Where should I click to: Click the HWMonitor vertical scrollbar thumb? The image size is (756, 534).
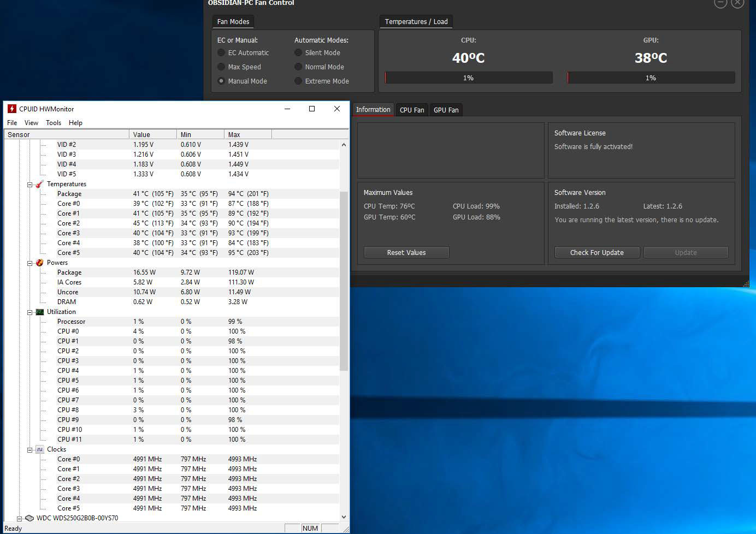(344, 281)
